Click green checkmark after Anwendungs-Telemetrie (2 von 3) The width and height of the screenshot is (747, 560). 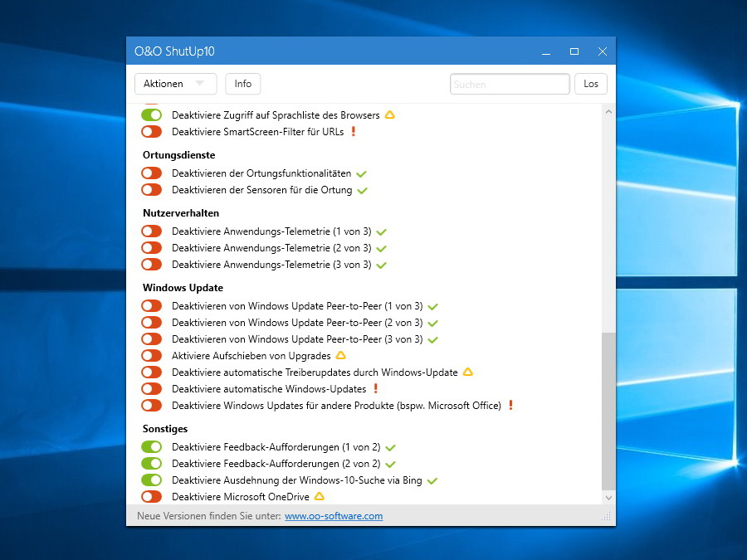[x=382, y=249]
